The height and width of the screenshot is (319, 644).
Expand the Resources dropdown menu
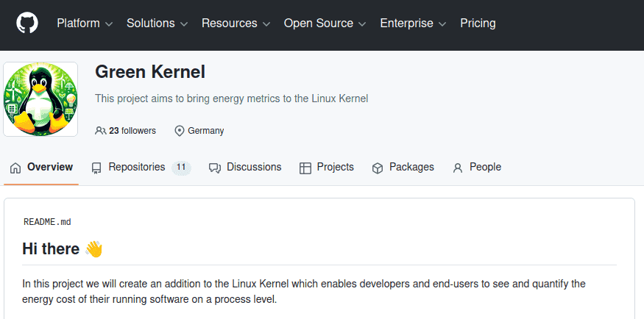click(x=236, y=24)
